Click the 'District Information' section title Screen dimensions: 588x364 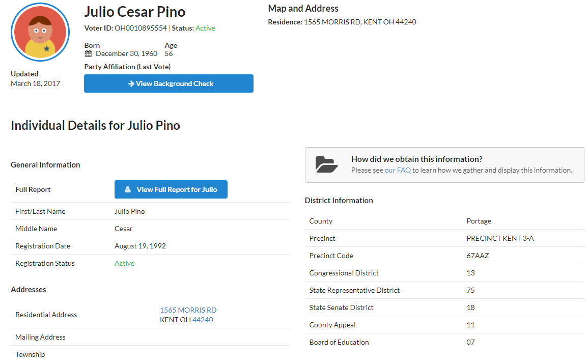coord(339,201)
